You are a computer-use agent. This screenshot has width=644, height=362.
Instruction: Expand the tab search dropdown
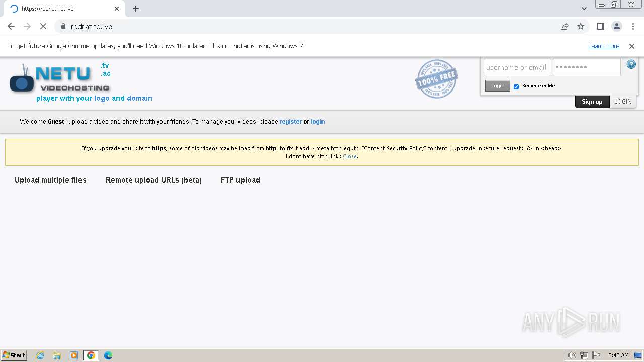coord(584,9)
